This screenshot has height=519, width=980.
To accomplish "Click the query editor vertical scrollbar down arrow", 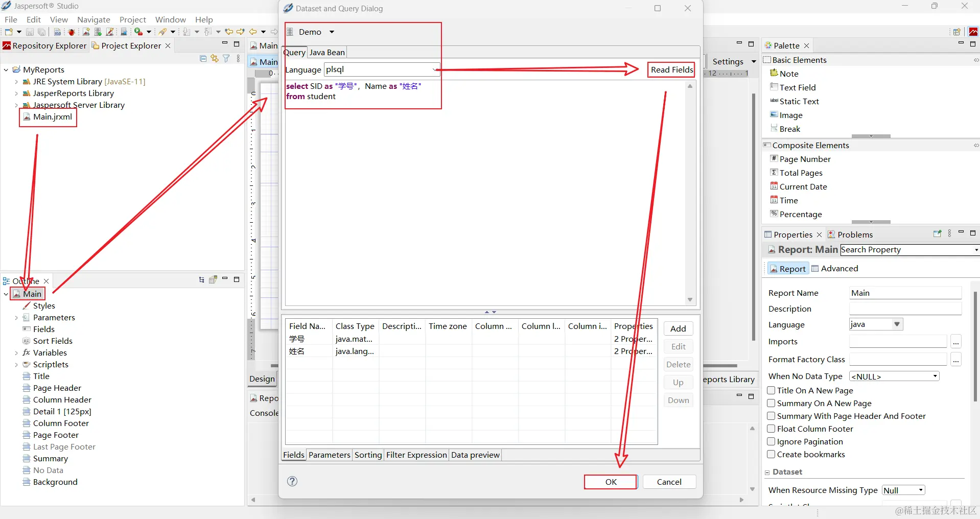I will click(690, 300).
